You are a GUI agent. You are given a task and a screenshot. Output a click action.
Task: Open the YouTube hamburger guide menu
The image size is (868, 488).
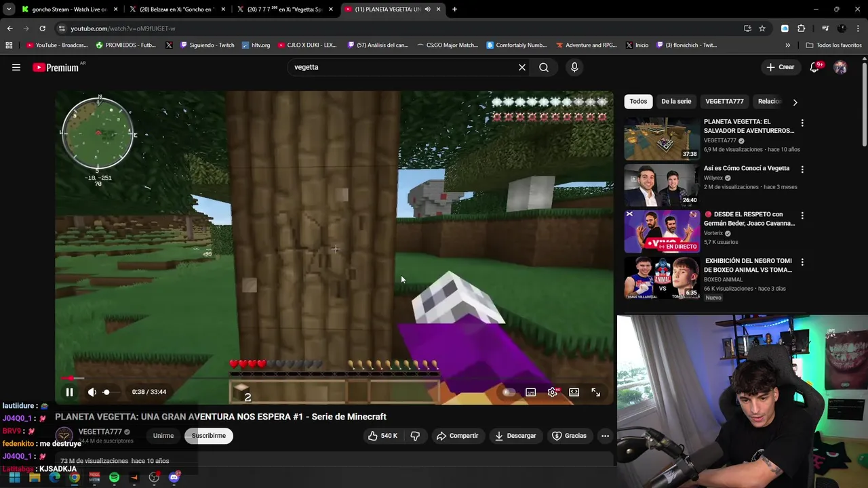(16, 67)
